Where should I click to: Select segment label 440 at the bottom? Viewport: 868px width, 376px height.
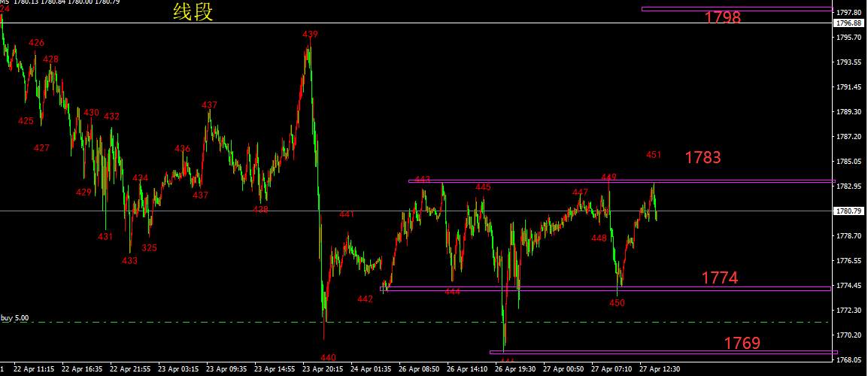click(x=328, y=358)
